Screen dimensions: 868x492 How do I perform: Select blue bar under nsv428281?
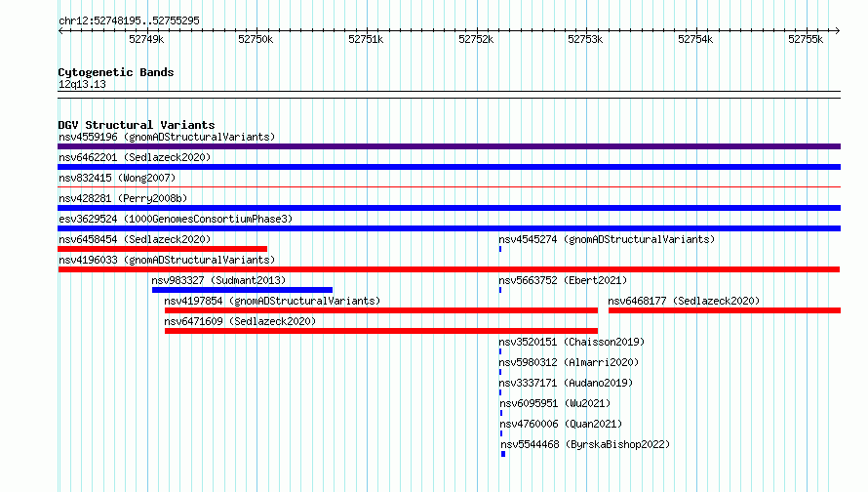[x=449, y=208]
